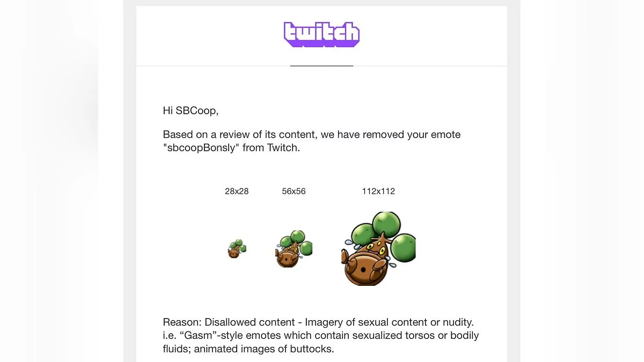The width and height of the screenshot is (644, 362).
Task: Click the Twitch logo in the header
Action: [321, 34]
